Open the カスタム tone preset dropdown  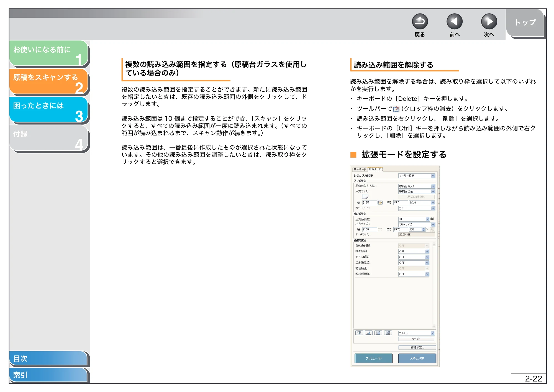coord(416,333)
